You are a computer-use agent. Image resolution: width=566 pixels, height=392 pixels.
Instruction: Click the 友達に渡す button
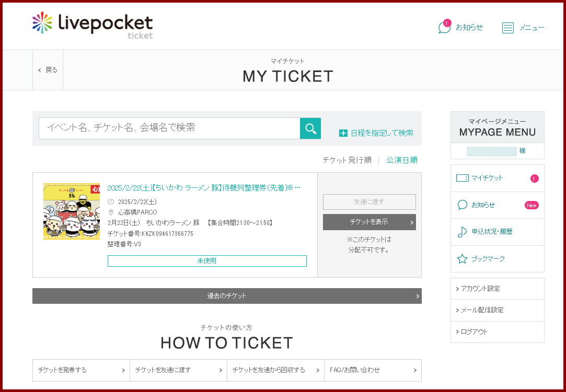(x=369, y=202)
